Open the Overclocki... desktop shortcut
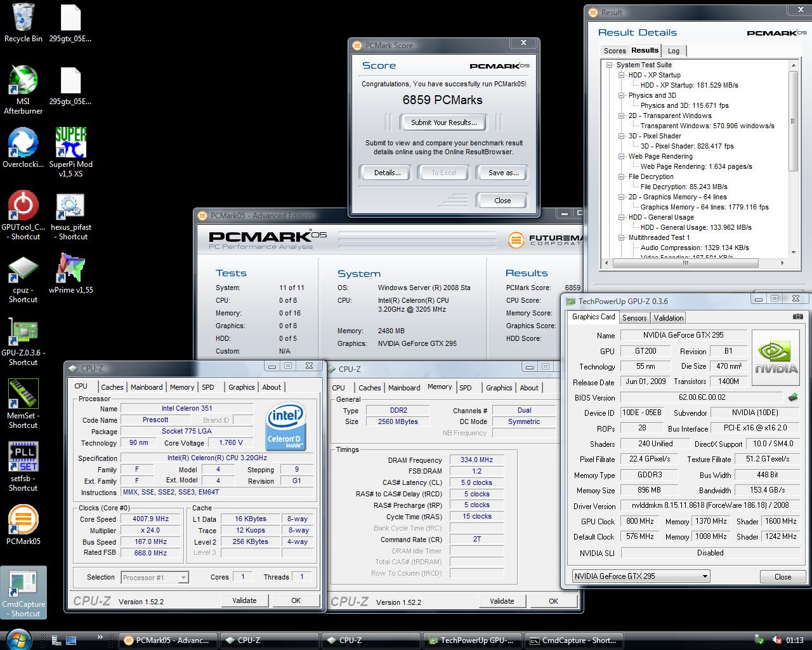812x650 pixels. [x=23, y=149]
